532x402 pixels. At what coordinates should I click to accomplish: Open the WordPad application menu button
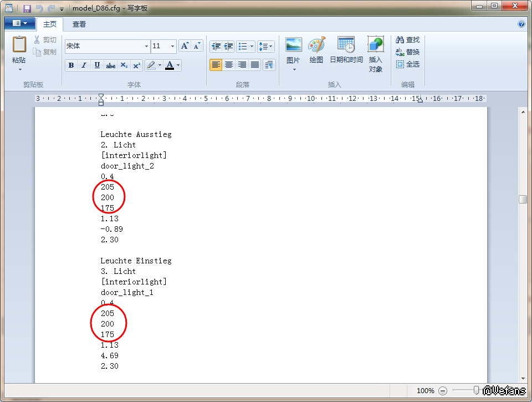[x=20, y=23]
